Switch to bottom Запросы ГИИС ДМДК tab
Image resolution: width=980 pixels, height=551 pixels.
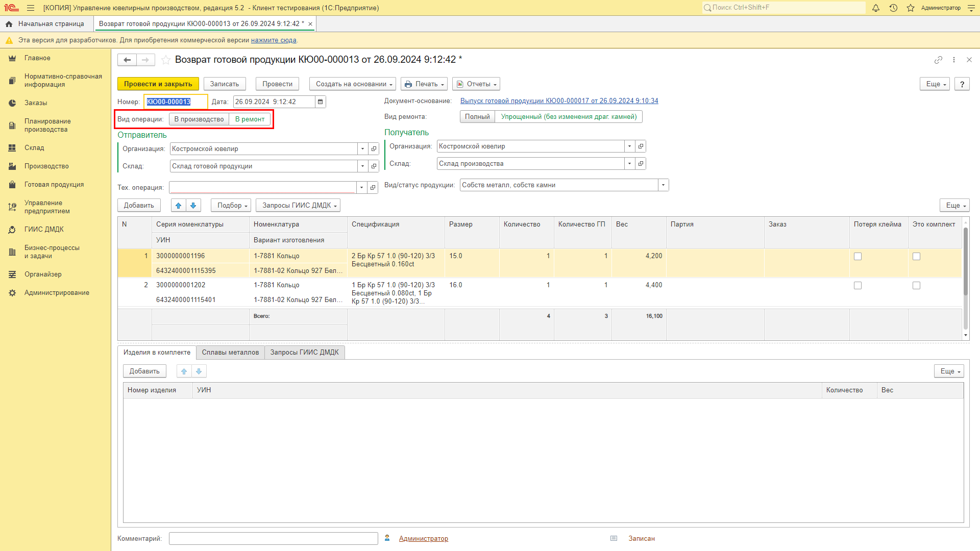305,353
